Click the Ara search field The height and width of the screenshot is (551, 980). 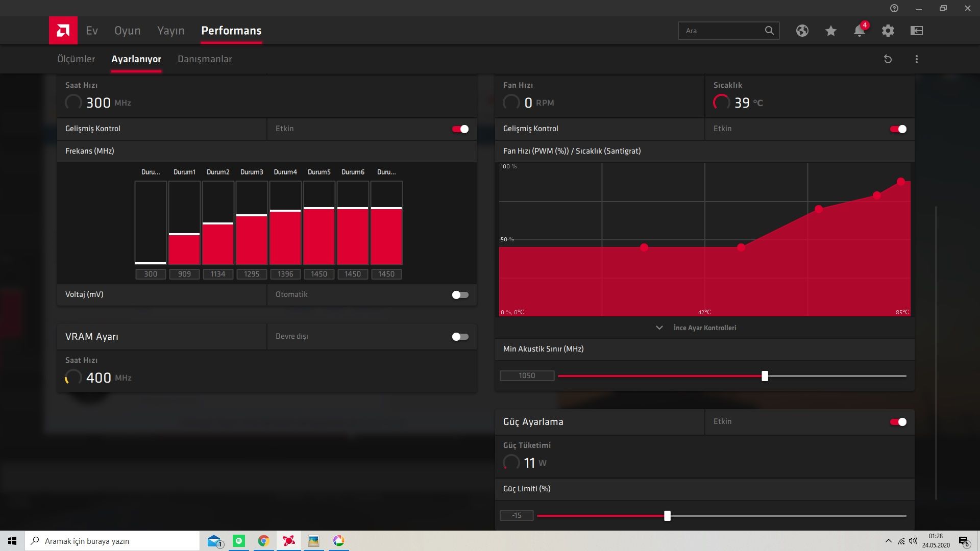tap(721, 31)
